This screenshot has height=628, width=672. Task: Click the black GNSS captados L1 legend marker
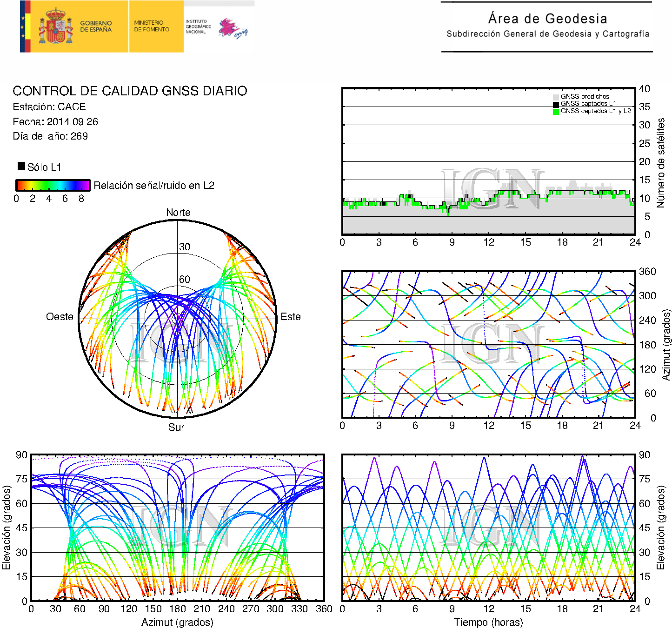click(556, 104)
